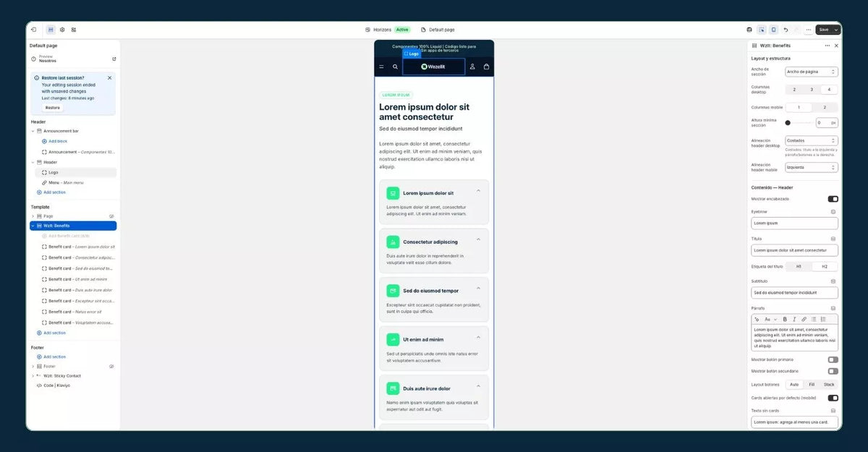
Task: Insert numbered list in Párrafo editor
Action: tap(823, 319)
